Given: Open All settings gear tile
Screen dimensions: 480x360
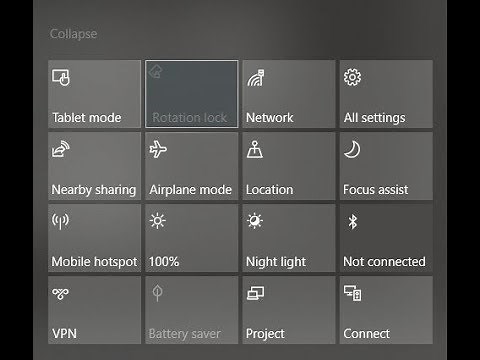Looking at the screenshot, I should [386, 94].
